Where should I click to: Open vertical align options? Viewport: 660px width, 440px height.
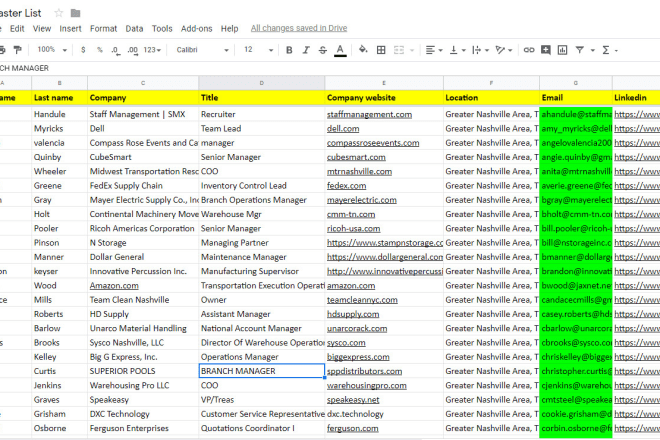pos(458,50)
